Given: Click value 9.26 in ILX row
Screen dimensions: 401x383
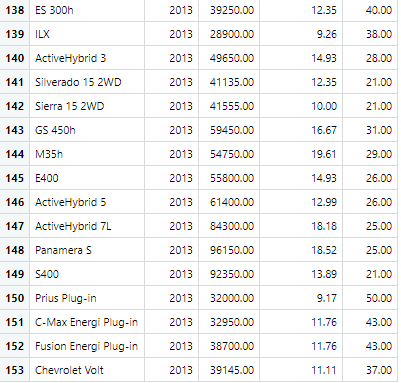Looking at the screenshot, I should point(301,34).
